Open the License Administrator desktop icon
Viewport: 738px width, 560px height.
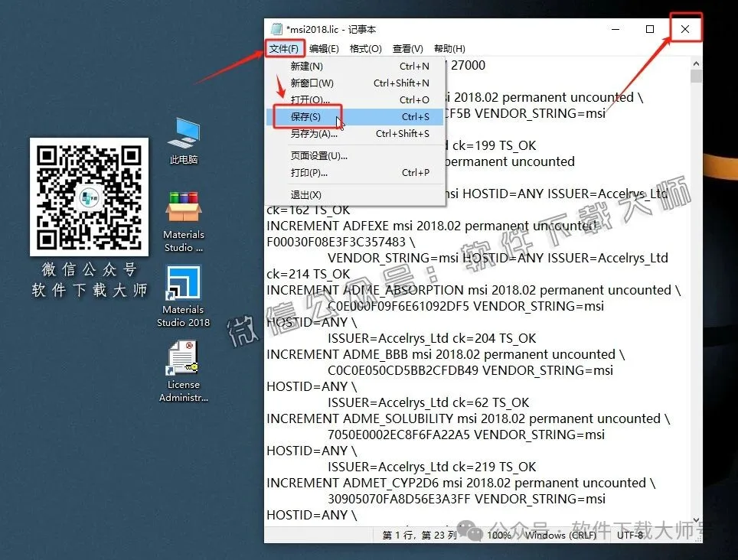coord(183,360)
